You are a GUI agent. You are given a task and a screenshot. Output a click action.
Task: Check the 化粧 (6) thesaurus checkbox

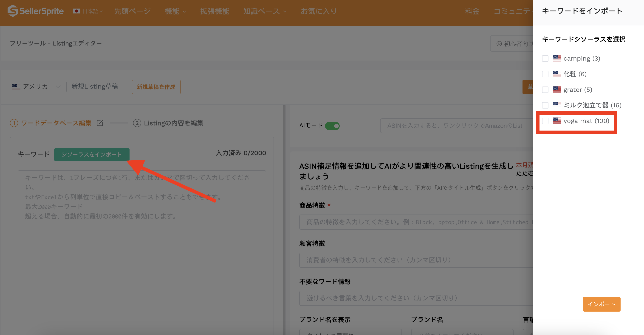[545, 74]
